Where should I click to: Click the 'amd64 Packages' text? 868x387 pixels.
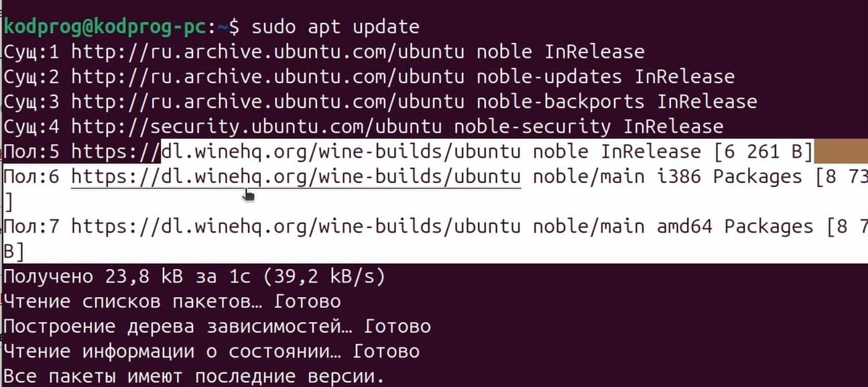click(735, 227)
